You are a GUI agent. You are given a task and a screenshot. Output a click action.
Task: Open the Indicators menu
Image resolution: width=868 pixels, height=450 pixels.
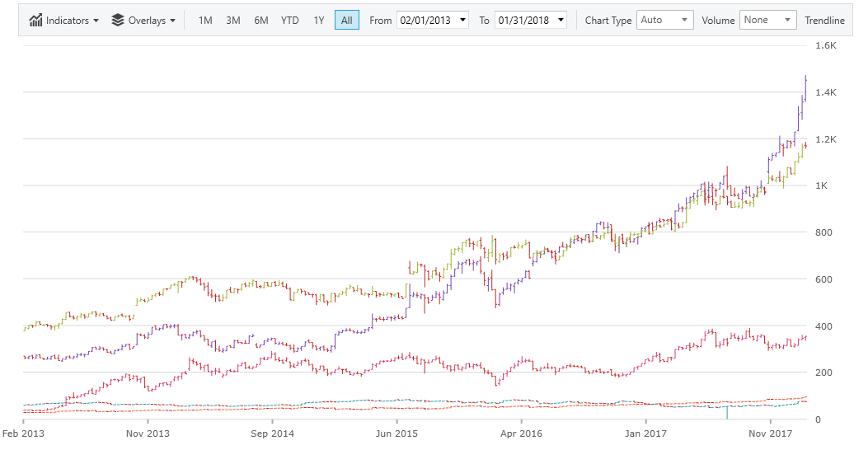click(x=63, y=21)
